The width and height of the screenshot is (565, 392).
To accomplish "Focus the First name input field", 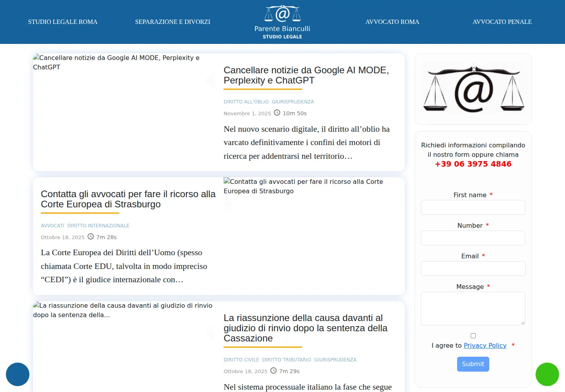I will (x=473, y=207).
